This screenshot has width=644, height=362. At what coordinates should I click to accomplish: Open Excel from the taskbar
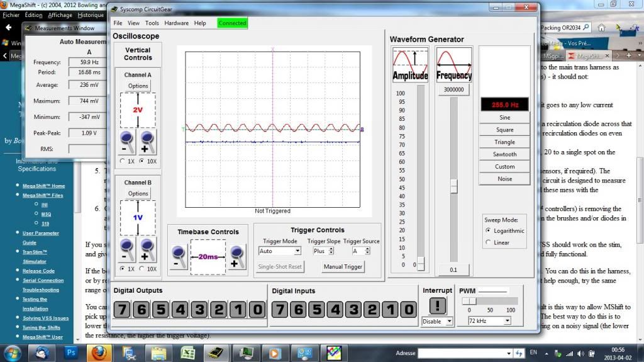[187, 353]
